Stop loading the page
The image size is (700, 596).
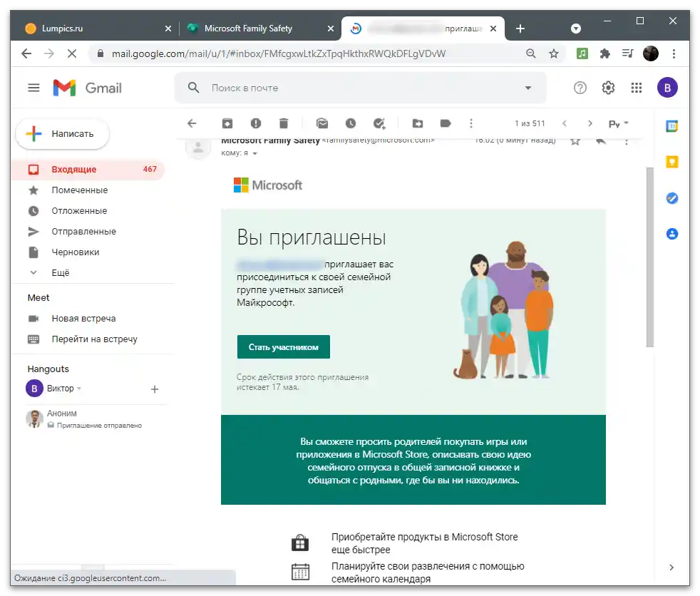(x=71, y=53)
